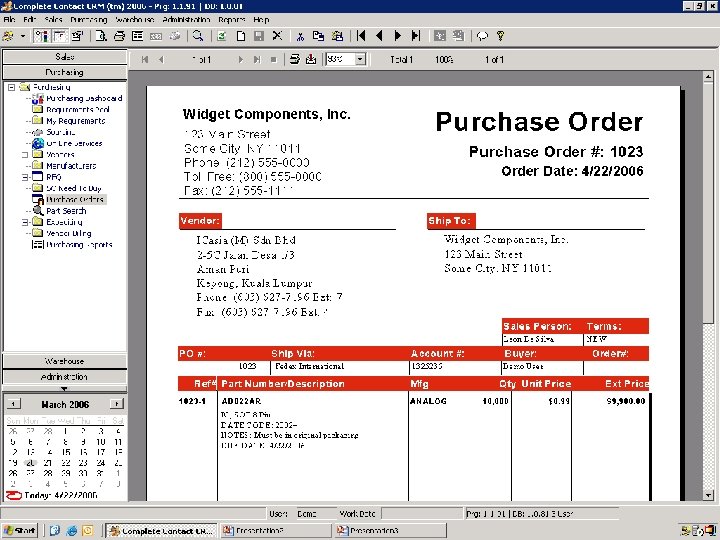Open the File menu
The height and width of the screenshot is (540, 720).
point(9,20)
